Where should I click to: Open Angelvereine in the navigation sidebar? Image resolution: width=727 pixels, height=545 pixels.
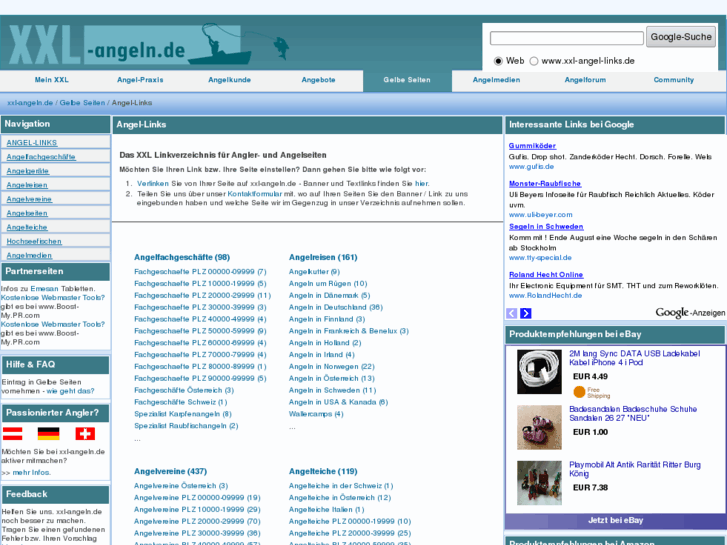(x=29, y=199)
